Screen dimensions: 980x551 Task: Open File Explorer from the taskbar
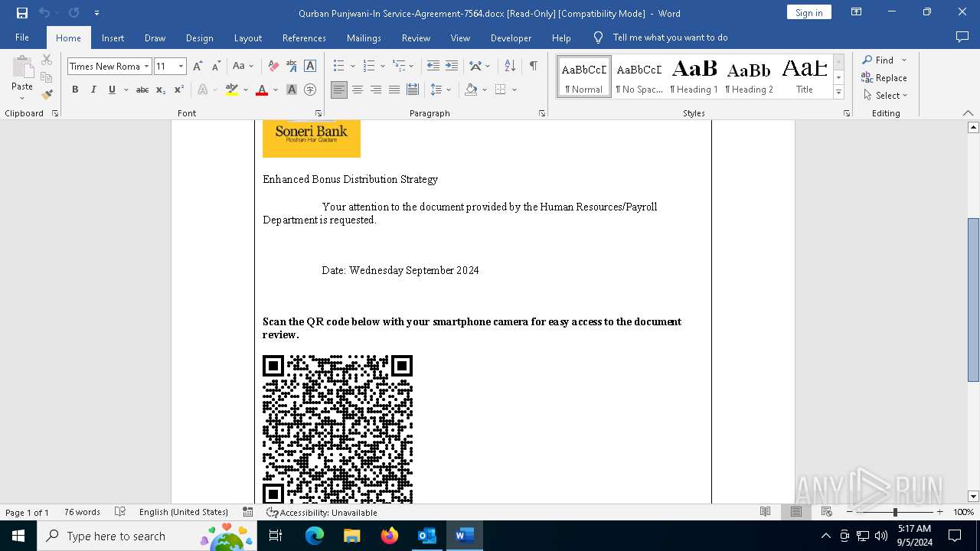pyautogui.click(x=351, y=536)
